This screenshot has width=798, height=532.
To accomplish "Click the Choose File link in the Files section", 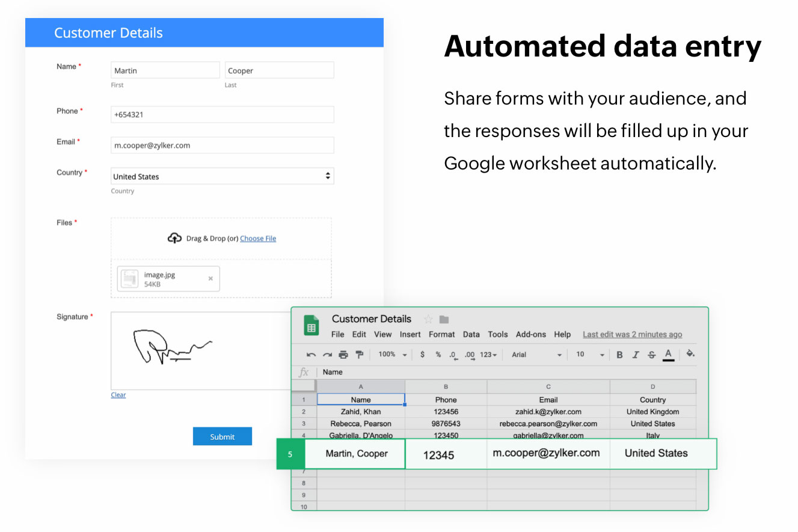I will (258, 238).
